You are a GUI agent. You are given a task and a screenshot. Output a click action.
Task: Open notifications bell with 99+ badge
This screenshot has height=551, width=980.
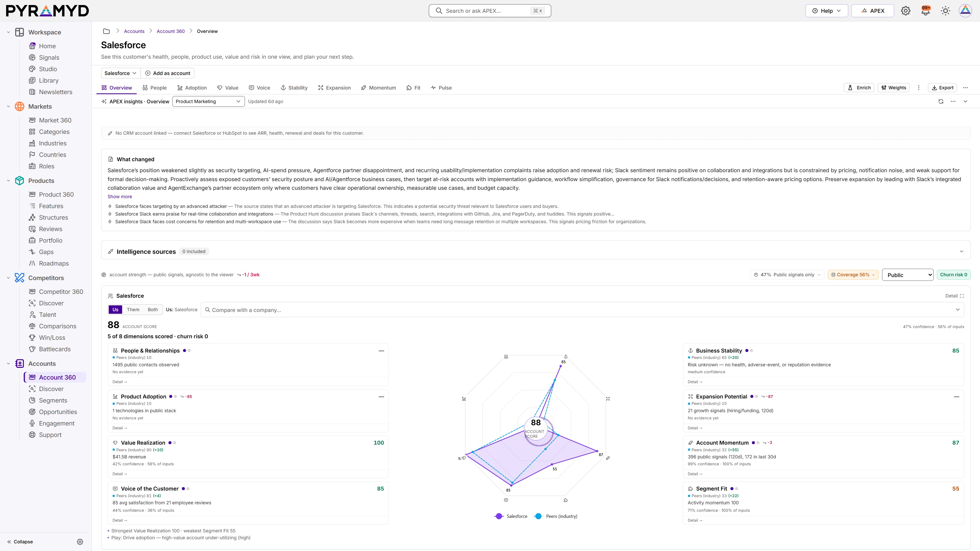[925, 11]
